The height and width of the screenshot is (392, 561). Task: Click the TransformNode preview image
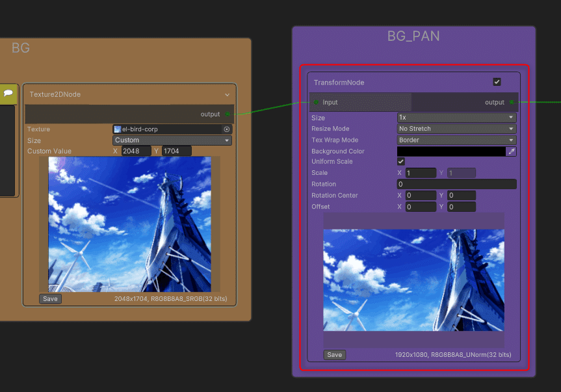coord(413,280)
